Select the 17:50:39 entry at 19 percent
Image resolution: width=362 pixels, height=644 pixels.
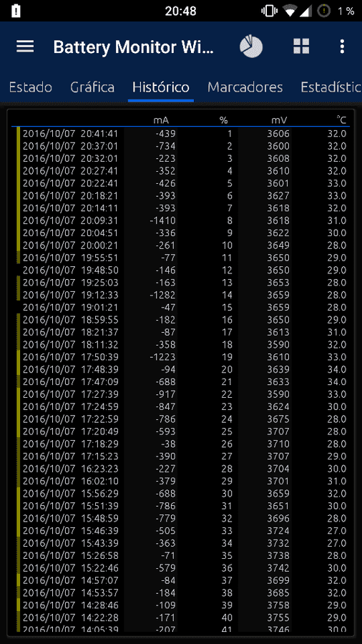pos(181,357)
